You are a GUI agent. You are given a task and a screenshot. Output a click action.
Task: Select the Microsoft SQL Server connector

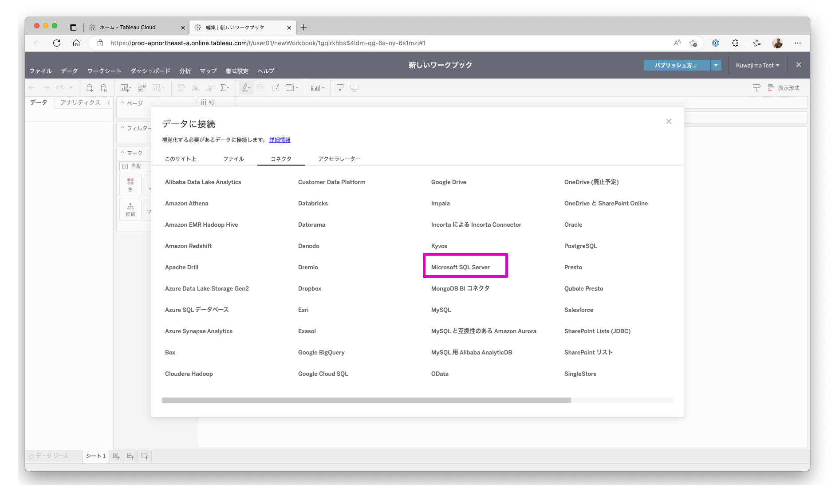tap(461, 268)
